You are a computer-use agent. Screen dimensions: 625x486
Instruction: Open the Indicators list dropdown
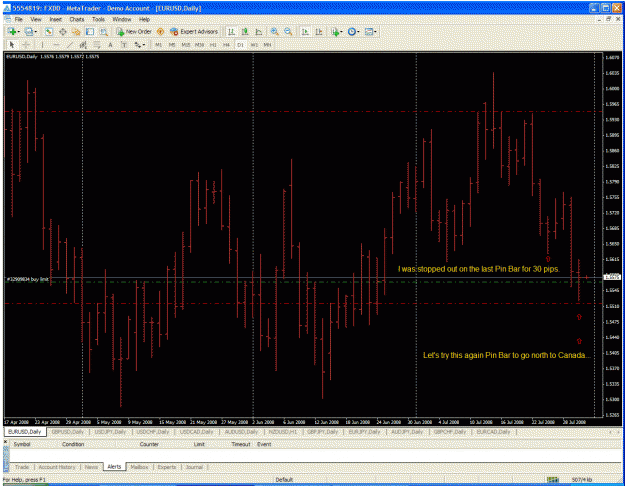coord(336,31)
